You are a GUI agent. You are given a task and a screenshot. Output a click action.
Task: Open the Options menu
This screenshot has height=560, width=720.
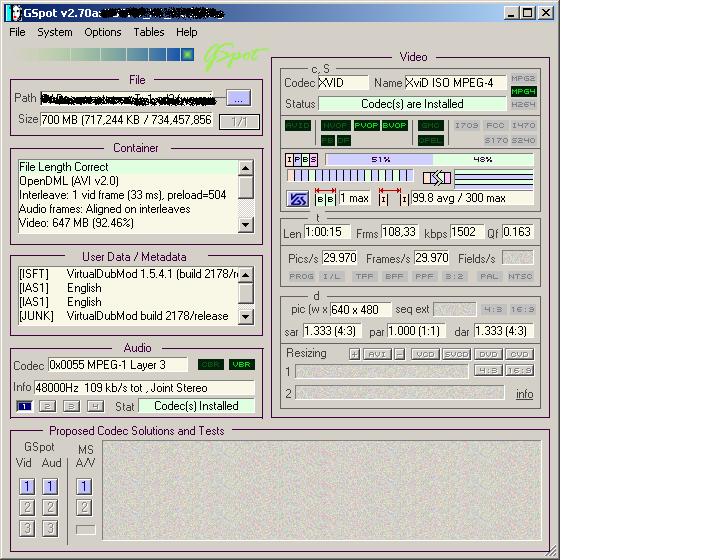(102, 32)
